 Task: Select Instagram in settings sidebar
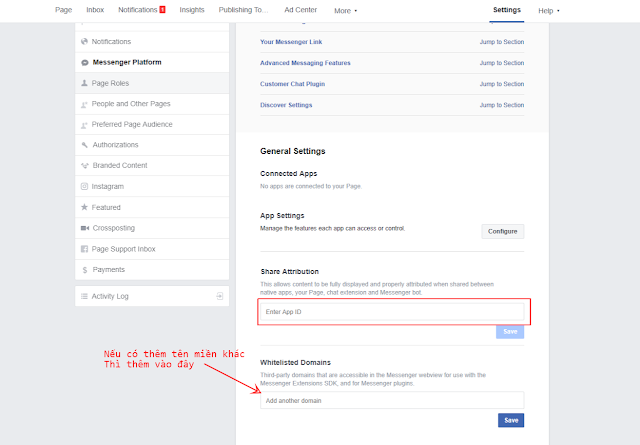152,187
